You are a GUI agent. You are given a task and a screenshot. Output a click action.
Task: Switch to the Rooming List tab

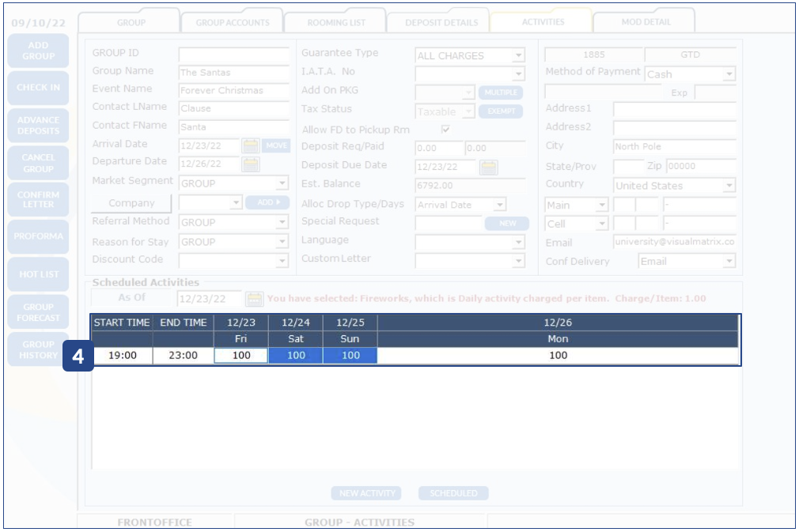336,22
